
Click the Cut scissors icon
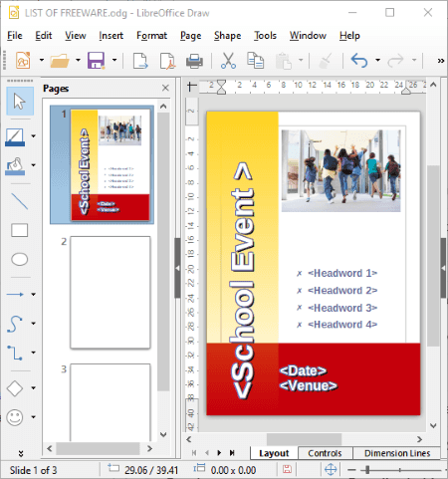228,61
